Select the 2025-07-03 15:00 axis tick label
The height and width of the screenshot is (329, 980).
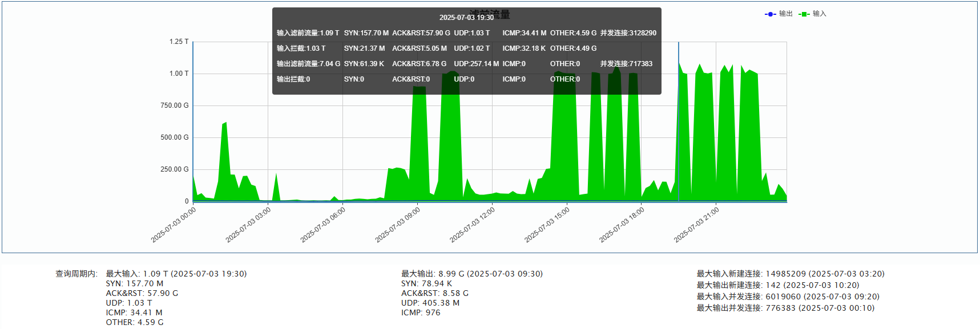pos(547,225)
